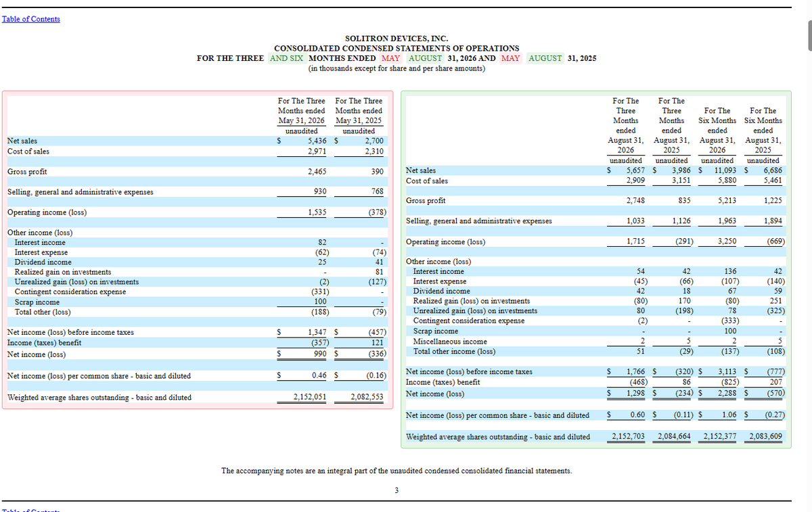
Task: Click income tax benefit value 121
Action: coord(378,343)
